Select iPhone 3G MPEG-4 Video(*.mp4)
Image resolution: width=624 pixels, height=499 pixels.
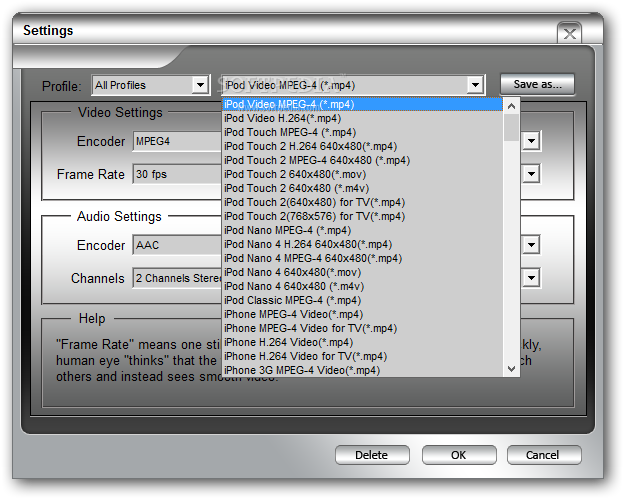tap(363, 370)
